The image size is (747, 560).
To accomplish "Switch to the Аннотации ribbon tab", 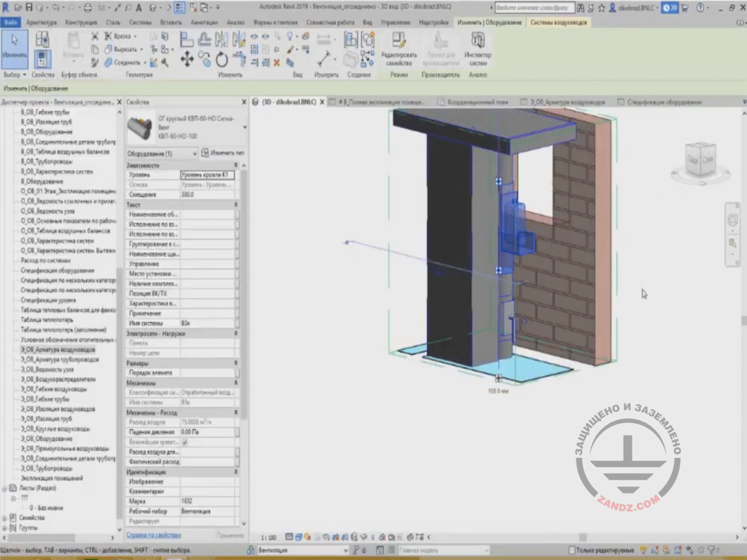I will coord(204,22).
